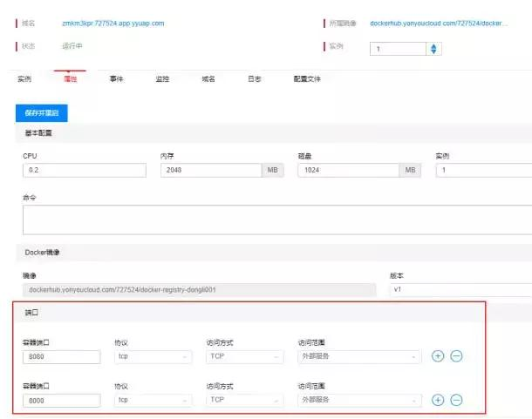Click the MB unit next to memory
Image resolution: width=532 pixels, height=419 pixels.
click(x=272, y=170)
